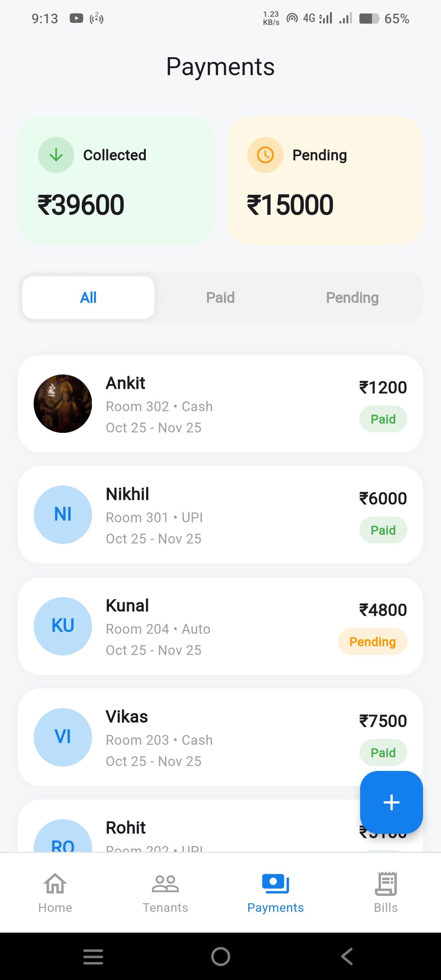Open the Home tab icon
This screenshot has width=441, height=980.
point(55,884)
